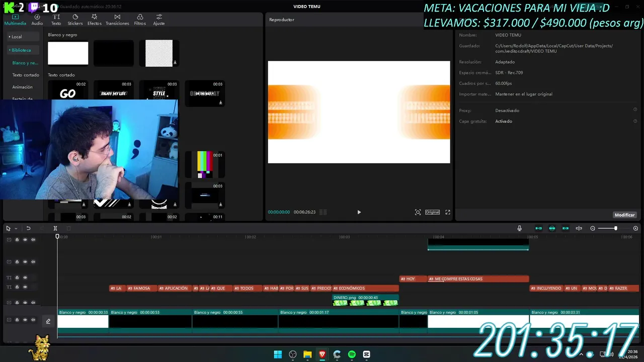The image size is (644, 362).
Task: Mute the main video track
Action: tap(33, 320)
